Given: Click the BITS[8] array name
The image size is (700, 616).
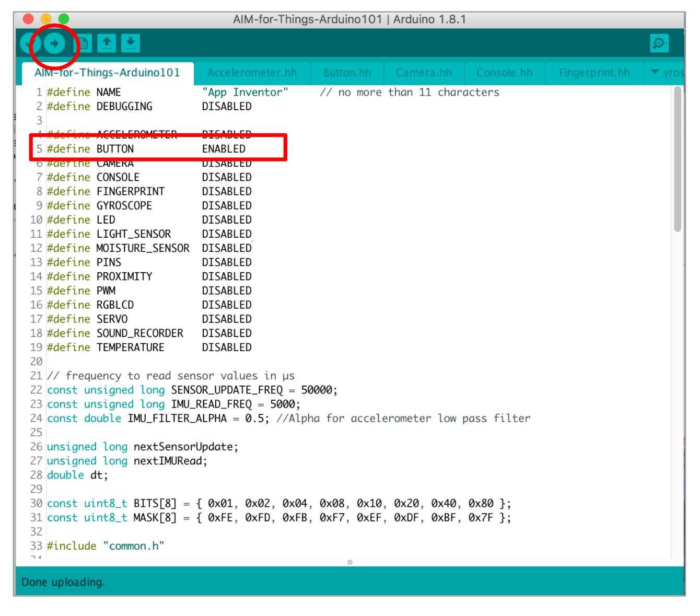Looking at the screenshot, I should coord(155,504).
